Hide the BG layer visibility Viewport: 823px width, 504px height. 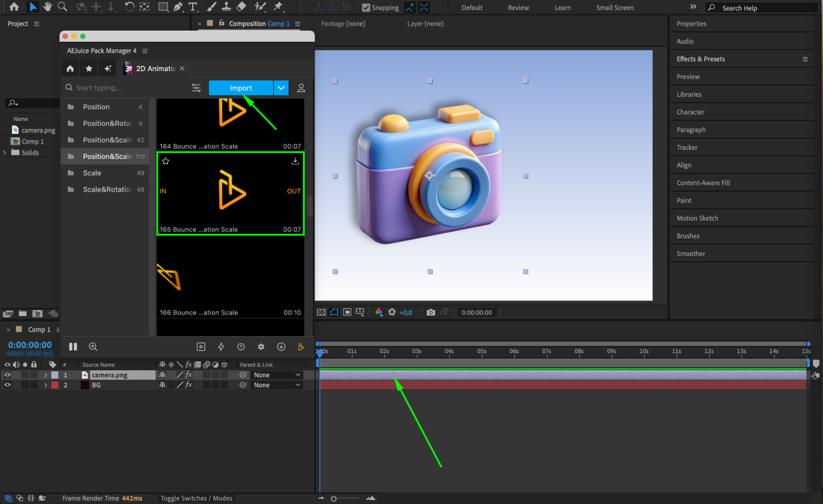click(x=7, y=385)
